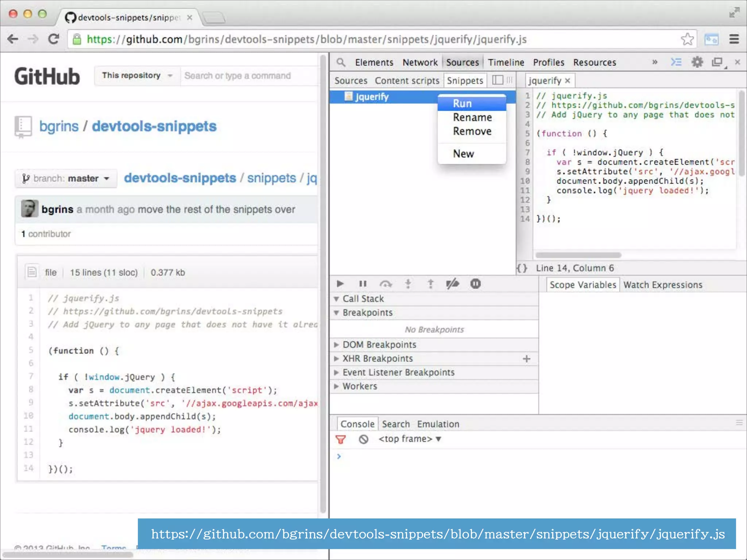Click the extension icon beside the bookmark star

pyautogui.click(x=711, y=39)
